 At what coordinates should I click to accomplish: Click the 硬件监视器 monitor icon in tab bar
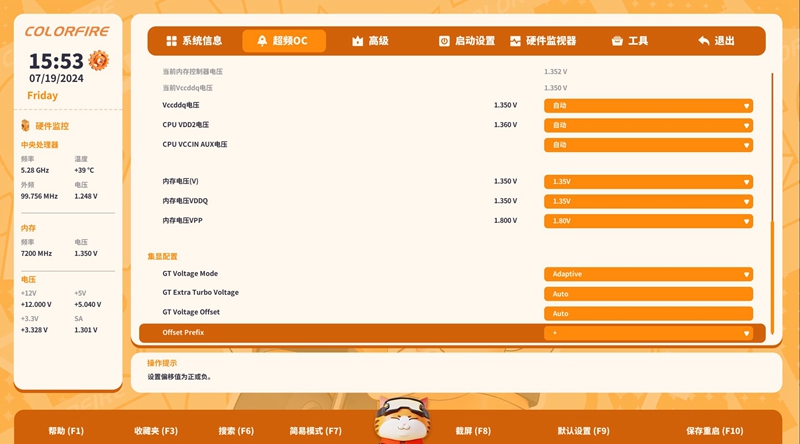[x=516, y=41]
